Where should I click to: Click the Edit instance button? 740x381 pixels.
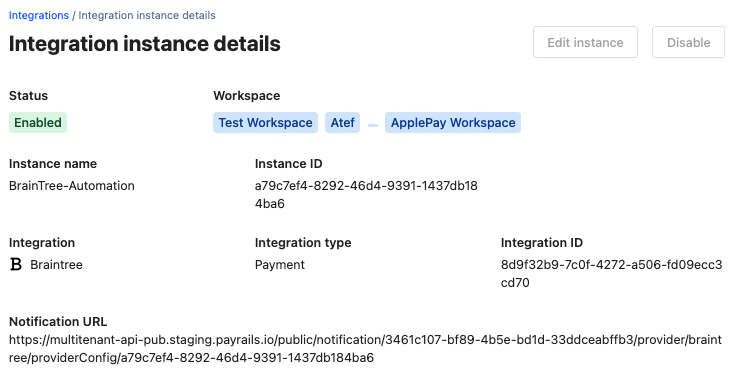click(x=585, y=42)
